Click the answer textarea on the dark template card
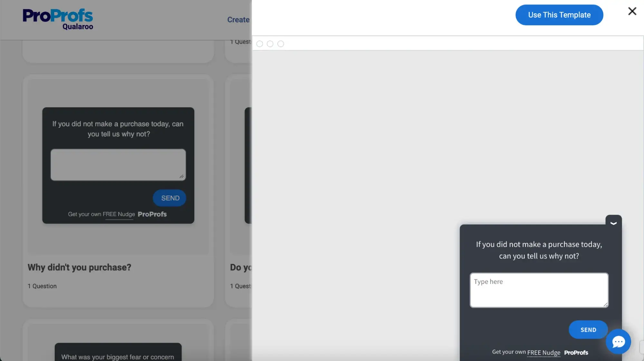644x361 pixels. [x=118, y=164]
